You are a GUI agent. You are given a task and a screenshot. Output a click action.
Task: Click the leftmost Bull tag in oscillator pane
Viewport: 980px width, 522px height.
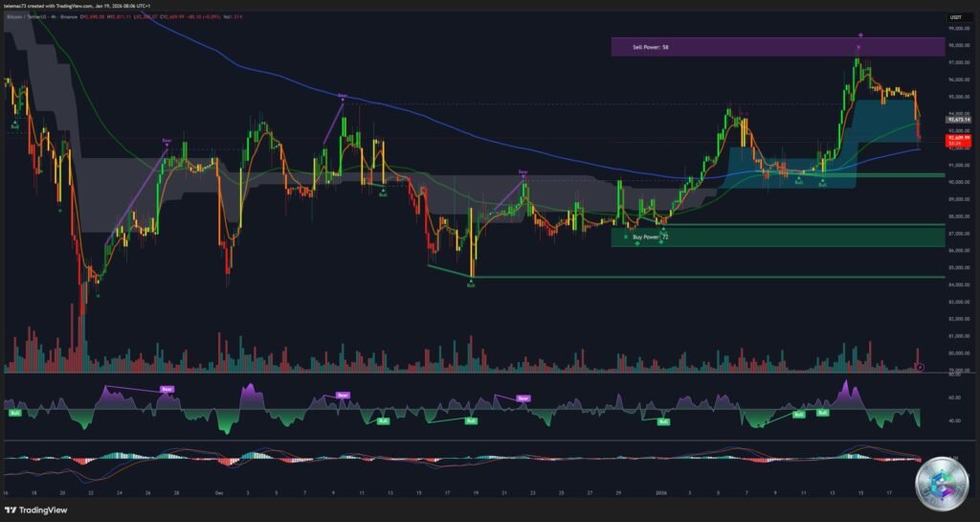tap(15, 413)
